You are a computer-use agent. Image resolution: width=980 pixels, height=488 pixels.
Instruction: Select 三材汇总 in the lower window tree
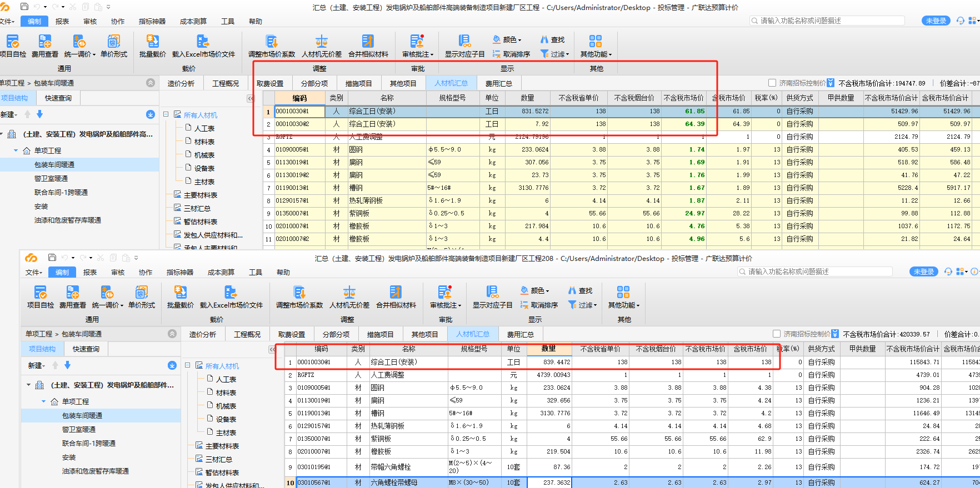219,459
